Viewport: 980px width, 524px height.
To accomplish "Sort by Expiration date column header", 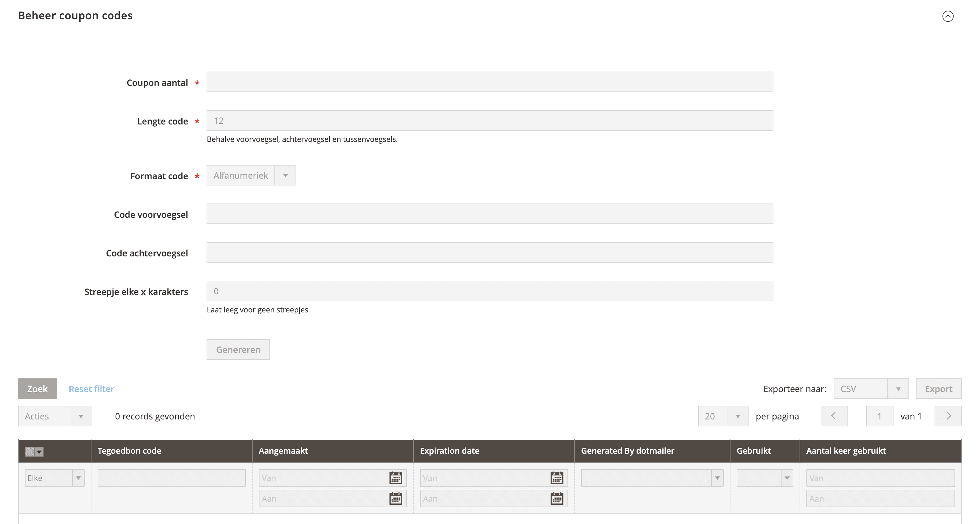I will click(494, 451).
